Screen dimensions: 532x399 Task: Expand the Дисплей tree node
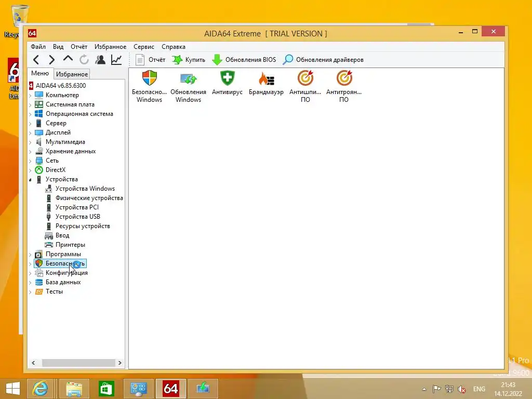pyautogui.click(x=30, y=133)
